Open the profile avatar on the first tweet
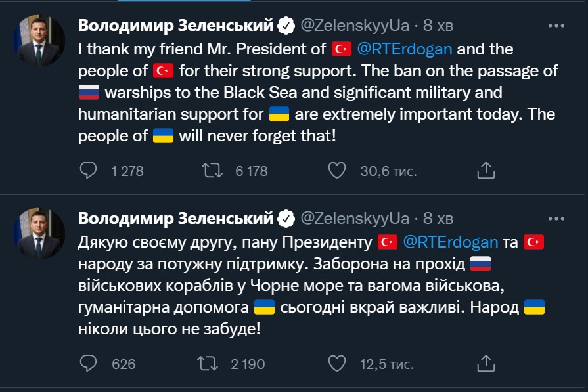 tap(39, 41)
